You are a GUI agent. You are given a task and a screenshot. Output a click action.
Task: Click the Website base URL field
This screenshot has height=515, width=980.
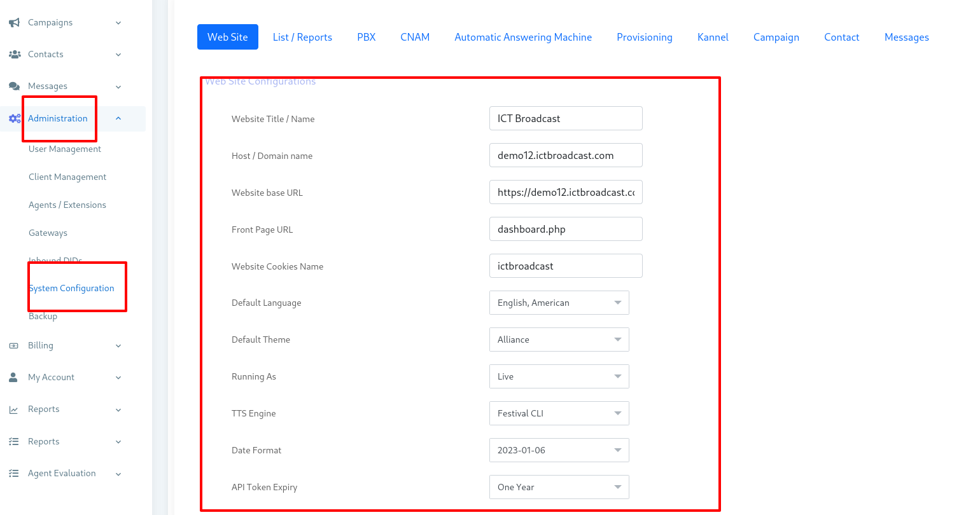click(x=566, y=192)
